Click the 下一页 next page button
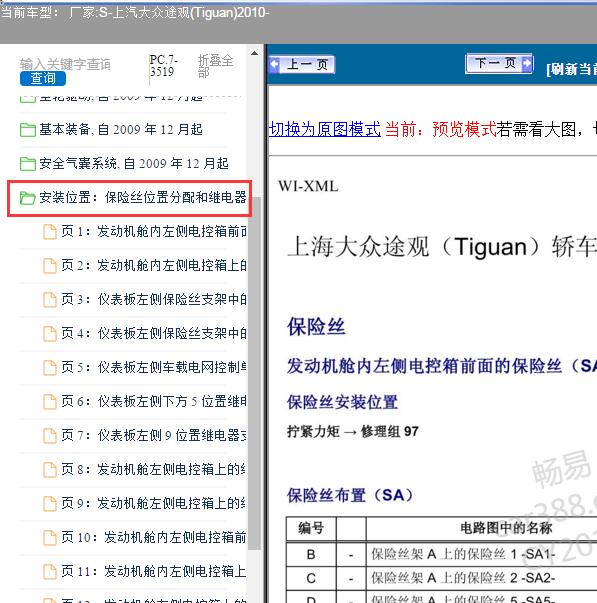Screen dimensions: 597x603 [x=499, y=63]
